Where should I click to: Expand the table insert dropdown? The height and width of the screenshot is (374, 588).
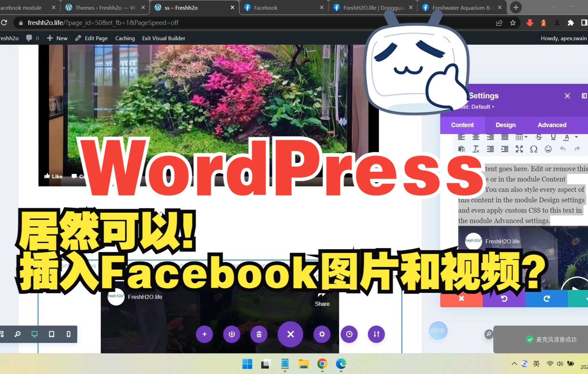tap(526, 137)
